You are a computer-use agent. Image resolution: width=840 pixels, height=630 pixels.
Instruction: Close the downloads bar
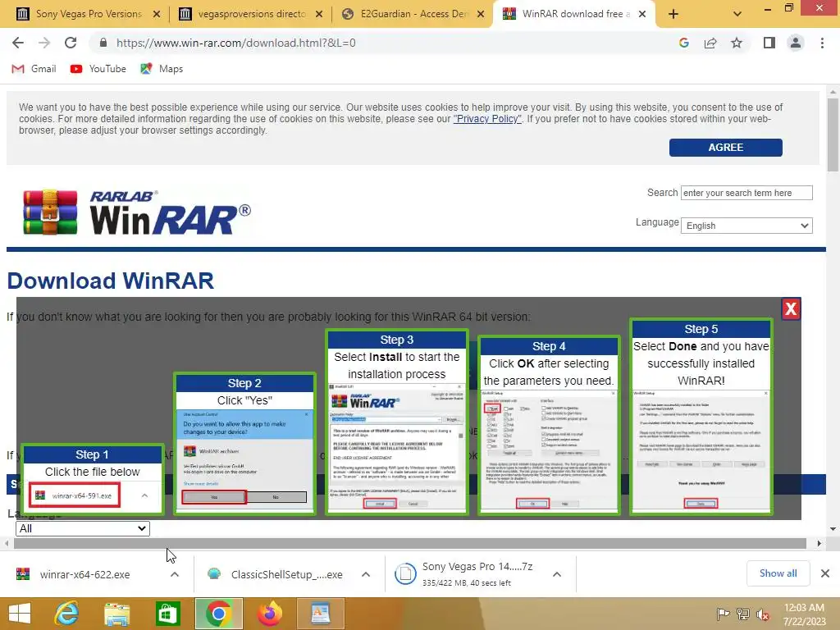coord(825,573)
